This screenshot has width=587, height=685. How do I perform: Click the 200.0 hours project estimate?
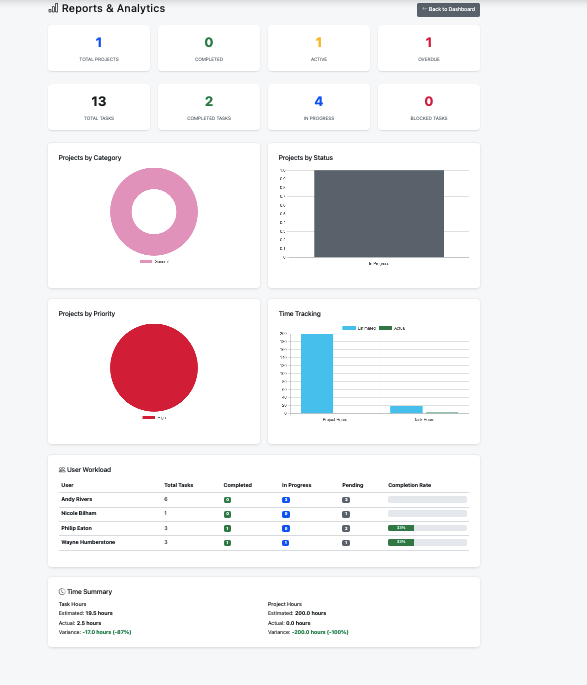(x=311, y=613)
